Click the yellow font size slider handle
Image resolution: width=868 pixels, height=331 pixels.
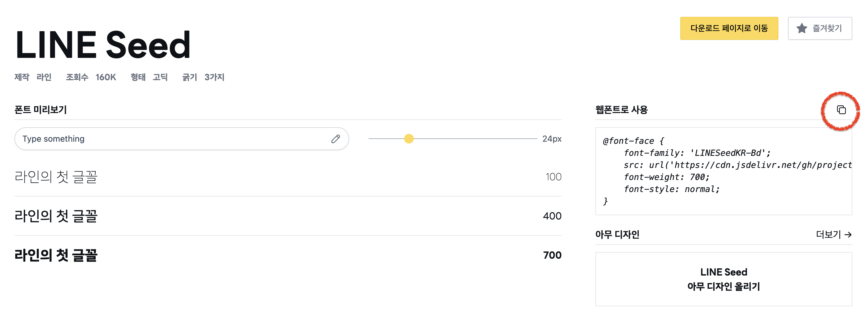409,139
